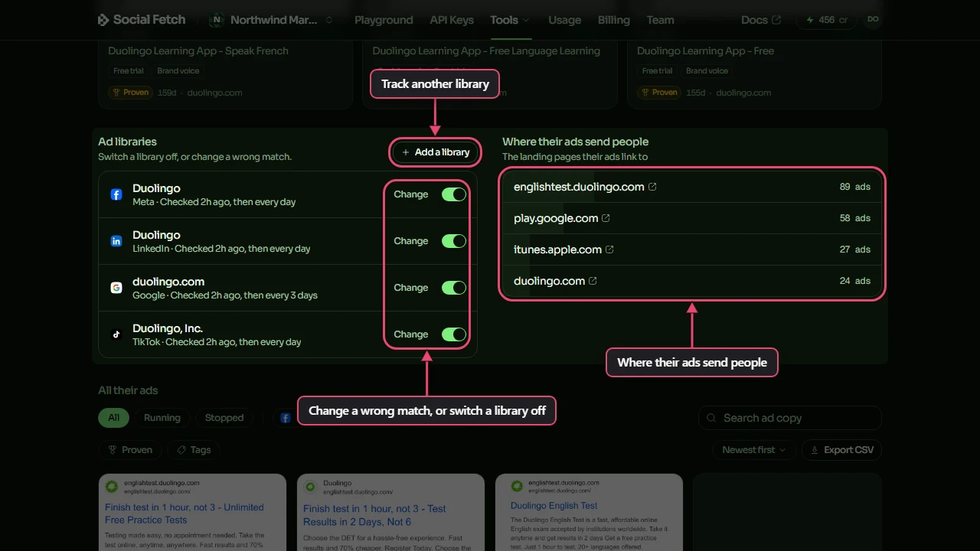Open the Billing tab
980x551 pixels.
613,20
